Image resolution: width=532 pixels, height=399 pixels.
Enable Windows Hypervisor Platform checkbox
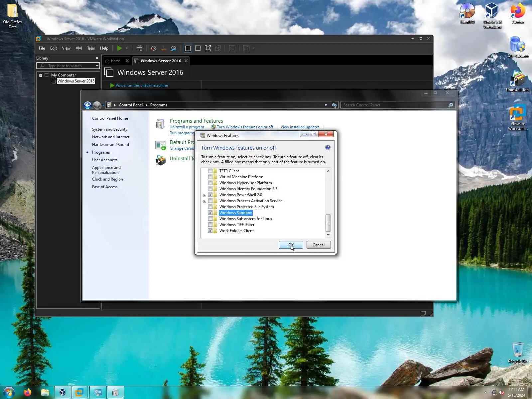210,183
